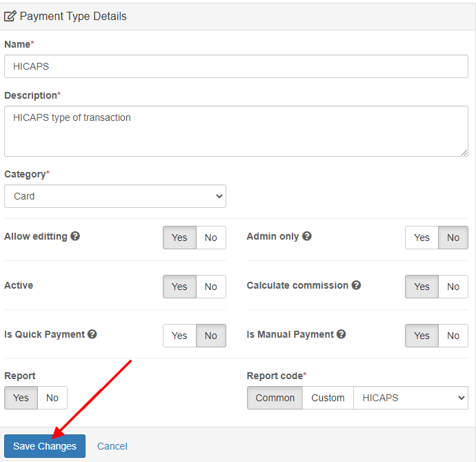The height and width of the screenshot is (462, 476).
Task: Click the Name field label
Action: [x=19, y=44]
